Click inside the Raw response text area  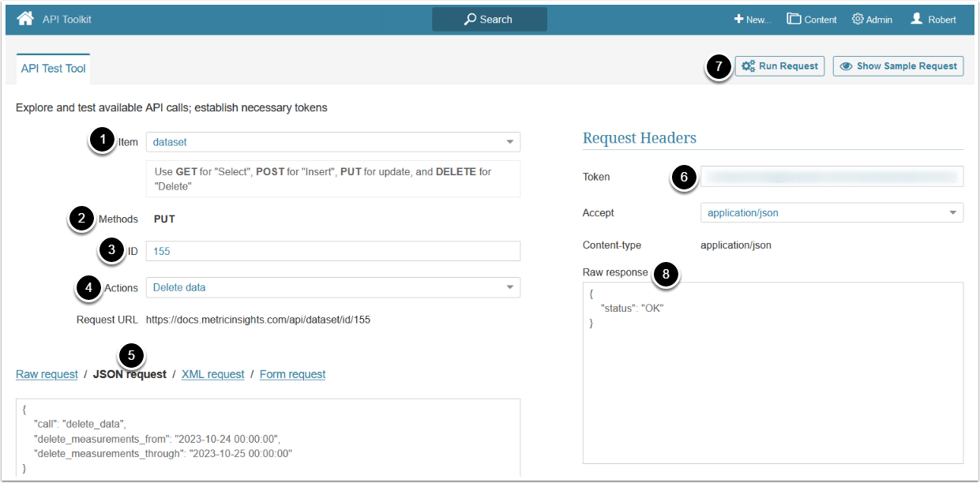[773, 373]
